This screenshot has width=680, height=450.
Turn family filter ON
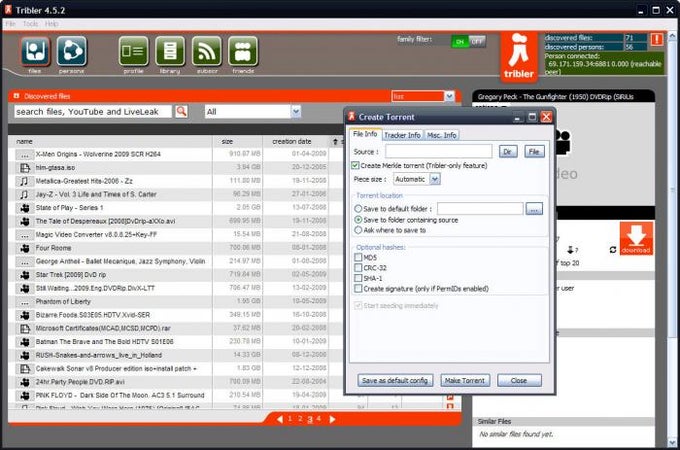click(460, 42)
